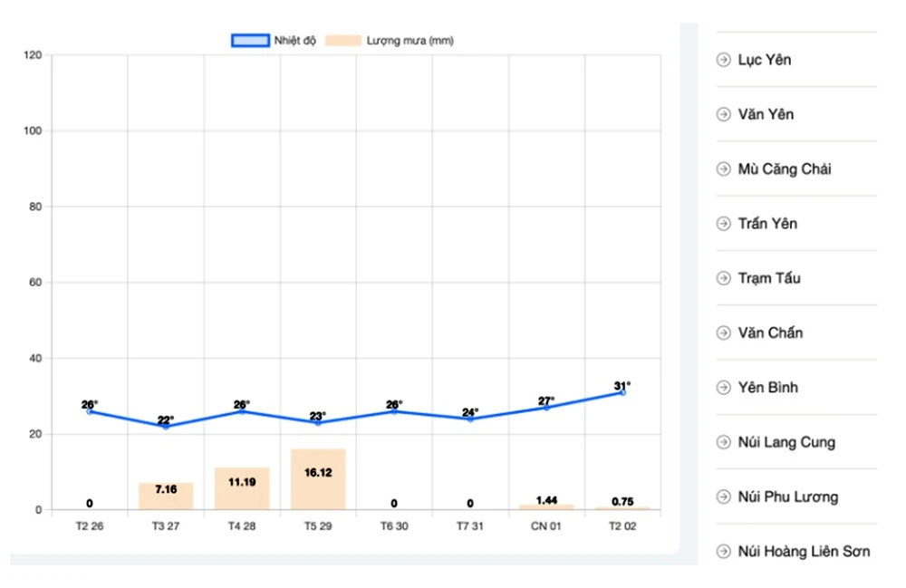Click the 16.12 rainfall bar for T5 29

[x=318, y=480]
